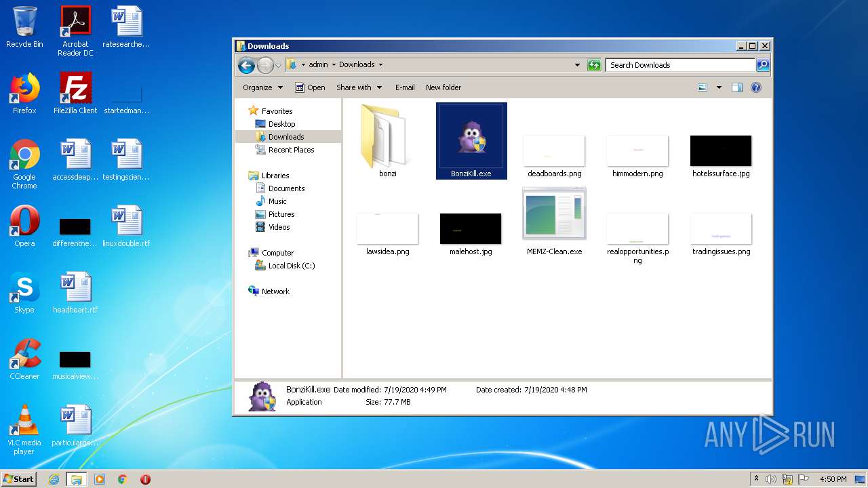
Task: Select the linuxdouble.rtf desktop file
Action: pyautogui.click(x=126, y=226)
